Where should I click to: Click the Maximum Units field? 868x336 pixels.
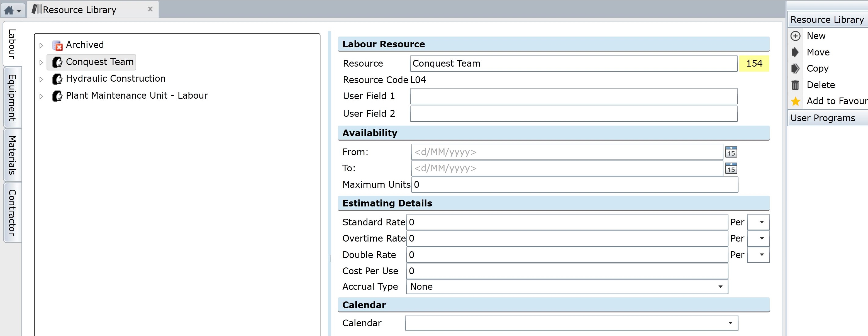coord(574,184)
